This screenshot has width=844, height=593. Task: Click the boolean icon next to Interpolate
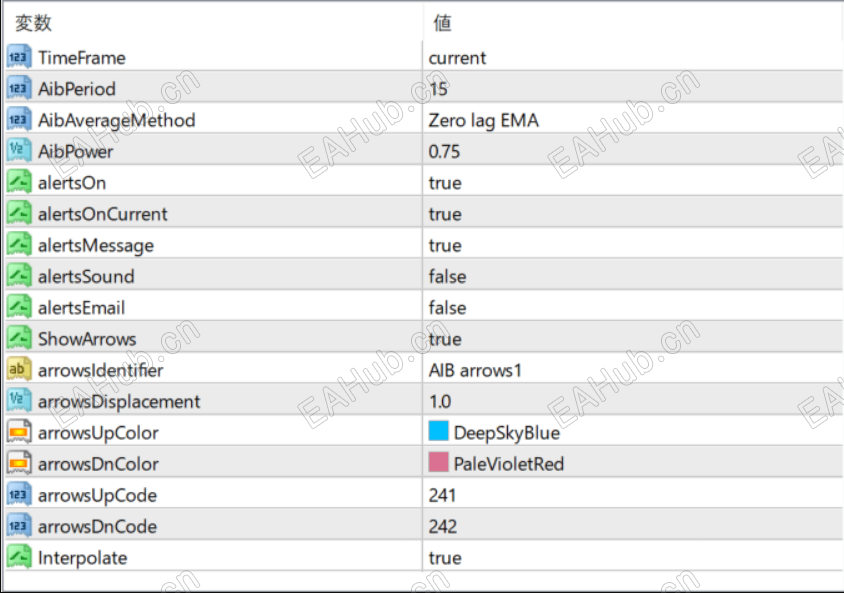tap(19, 558)
